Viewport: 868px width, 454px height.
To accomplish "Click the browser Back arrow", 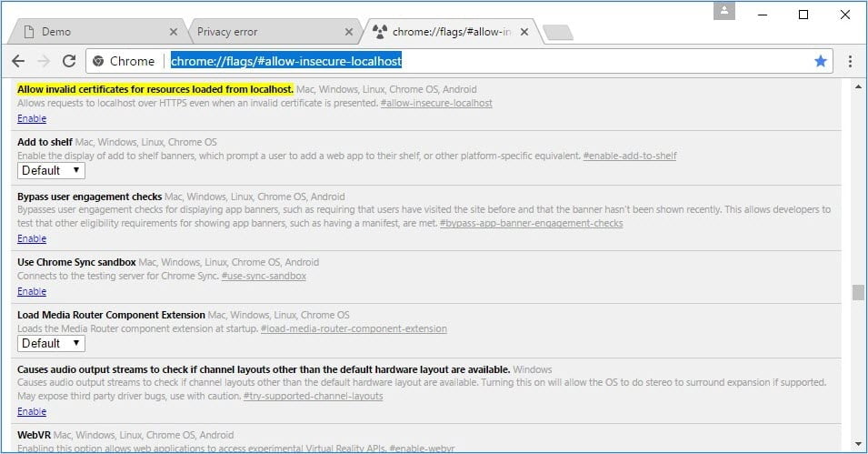I will pyautogui.click(x=17, y=61).
